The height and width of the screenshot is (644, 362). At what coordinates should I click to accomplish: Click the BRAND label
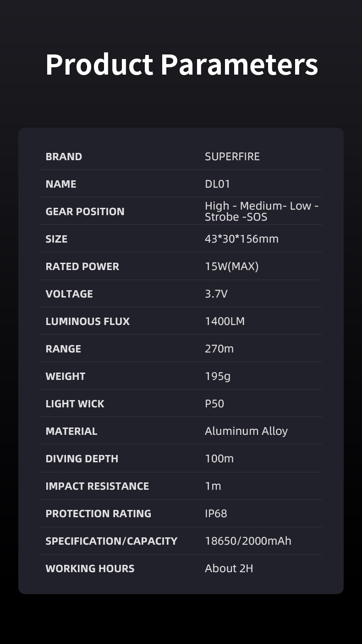(64, 157)
